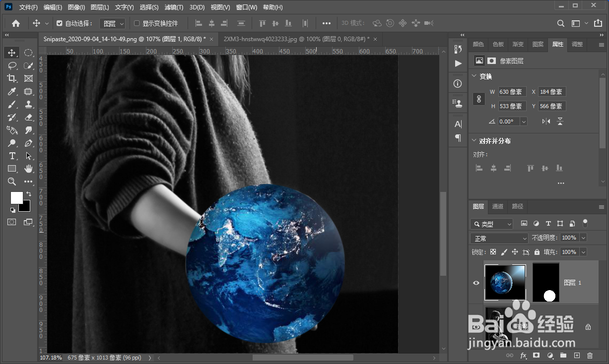
Task: Switch to the 通道 tab
Action: tap(498, 206)
